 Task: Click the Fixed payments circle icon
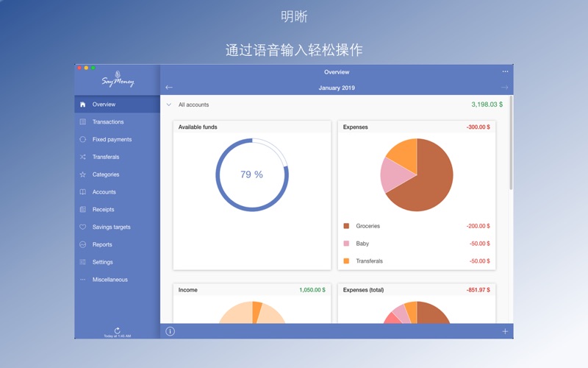pyautogui.click(x=83, y=139)
